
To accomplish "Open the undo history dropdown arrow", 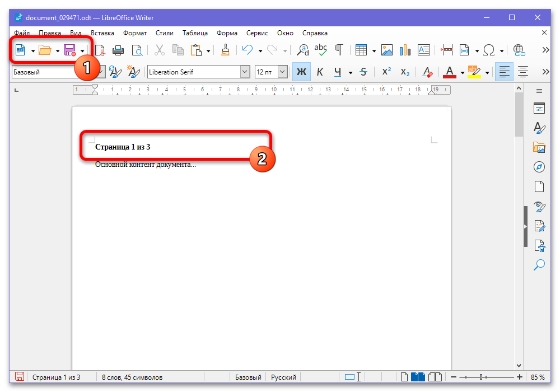I will tap(260, 51).
